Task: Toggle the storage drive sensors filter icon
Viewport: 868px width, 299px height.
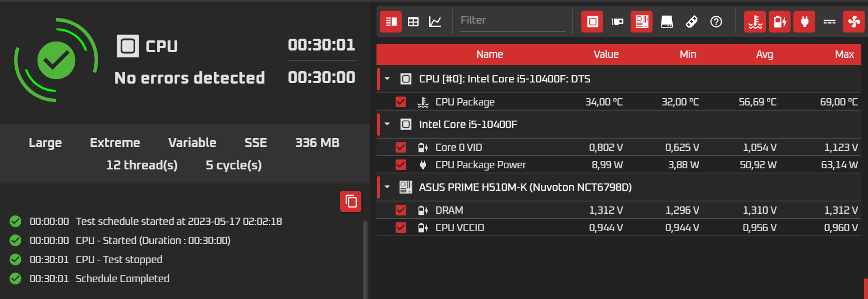Action: tap(667, 22)
